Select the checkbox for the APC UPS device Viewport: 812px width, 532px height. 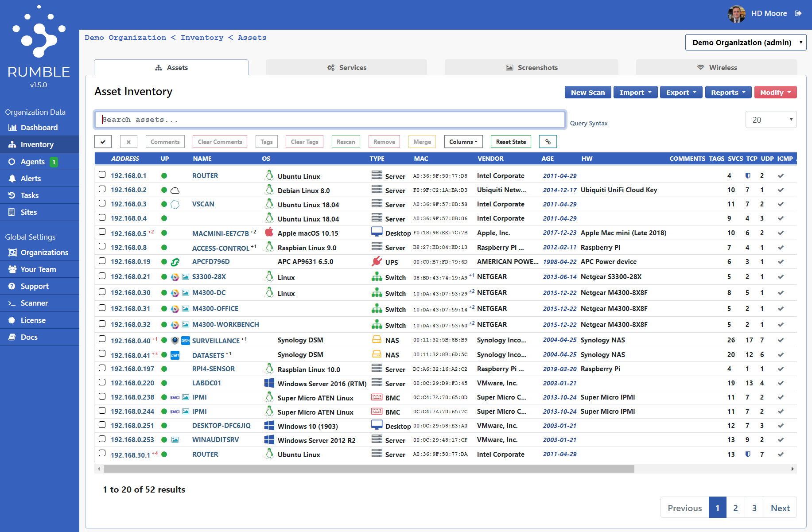[x=102, y=261]
